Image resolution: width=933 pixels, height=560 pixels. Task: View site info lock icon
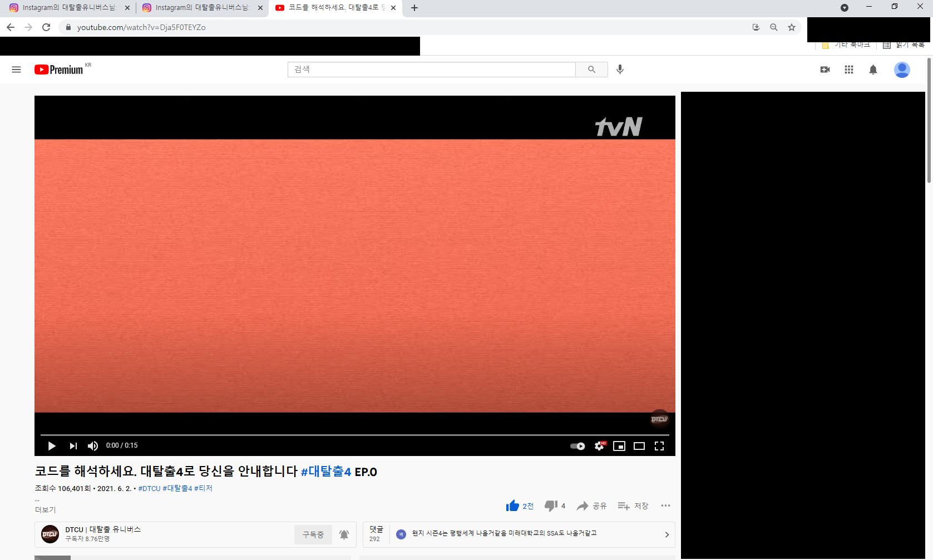pyautogui.click(x=68, y=27)
